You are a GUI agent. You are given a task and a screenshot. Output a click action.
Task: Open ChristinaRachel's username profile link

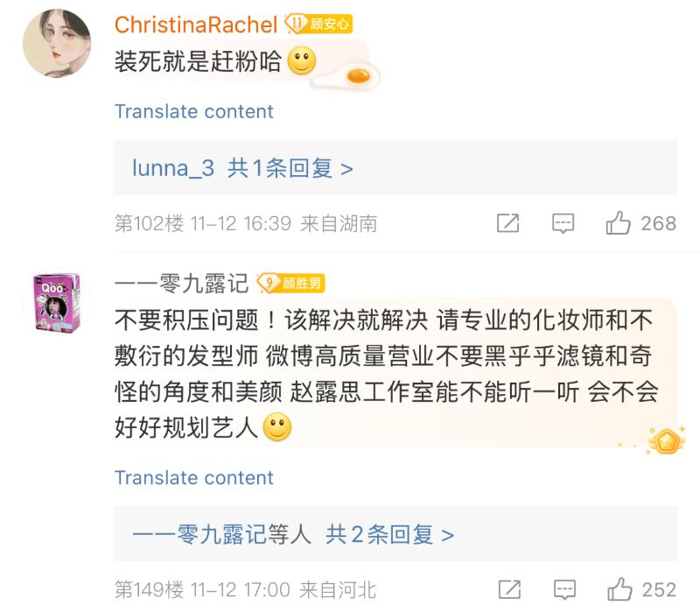pos(196,25)
